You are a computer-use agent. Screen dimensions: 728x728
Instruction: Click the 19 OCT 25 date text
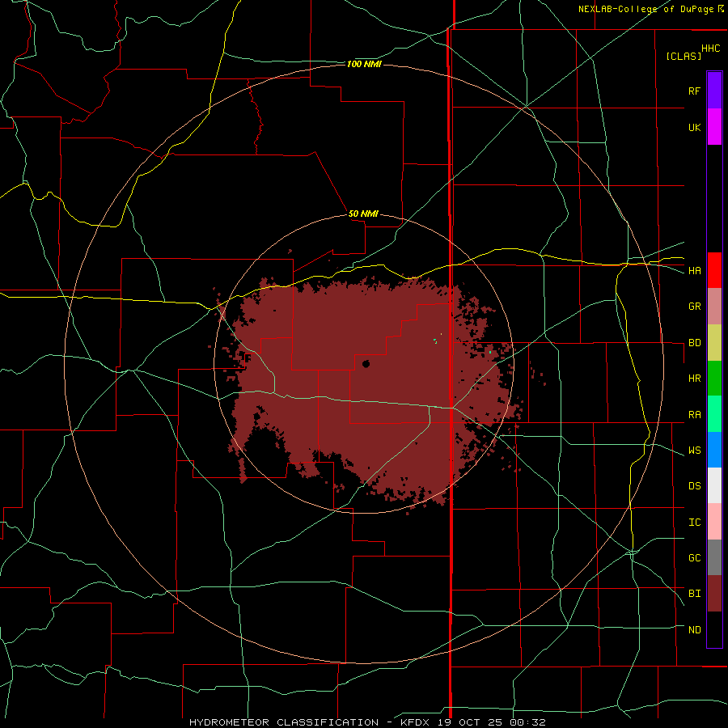click(470, 722)
